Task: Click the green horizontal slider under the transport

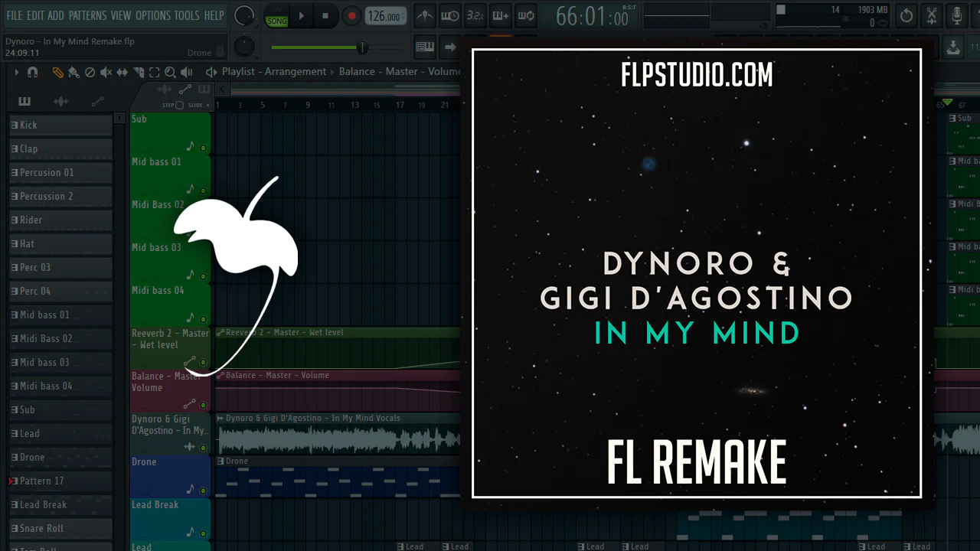Action: [x=320, y=47]
